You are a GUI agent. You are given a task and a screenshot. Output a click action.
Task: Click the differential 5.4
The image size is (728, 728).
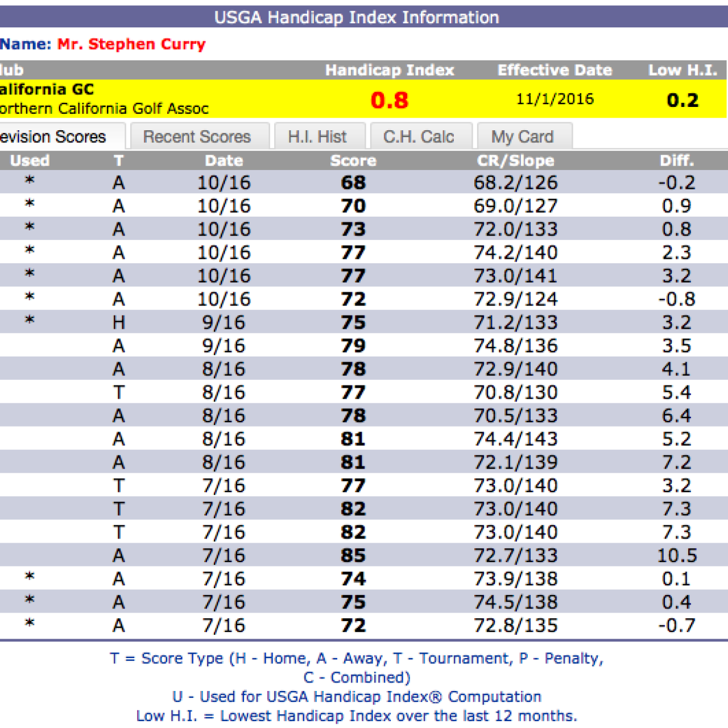(x=677, y=392)
